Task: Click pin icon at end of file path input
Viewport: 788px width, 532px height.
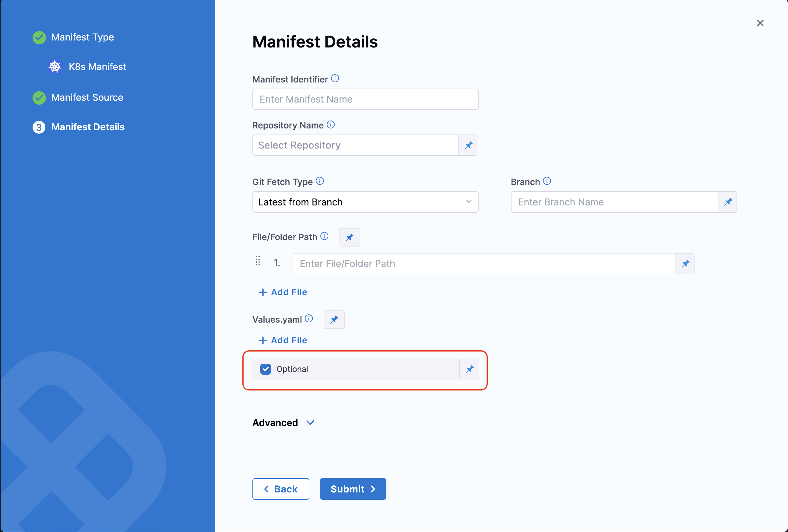Action: click(685, 264)
